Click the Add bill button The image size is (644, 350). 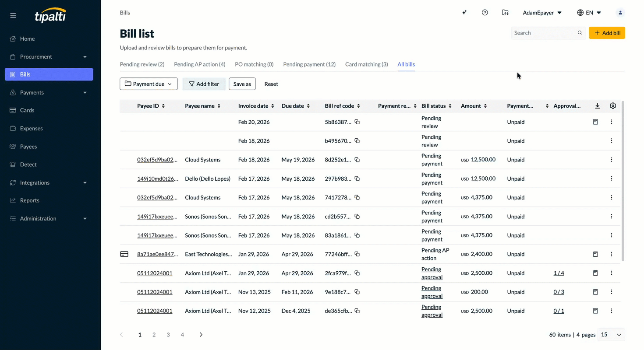click(607, 33)
